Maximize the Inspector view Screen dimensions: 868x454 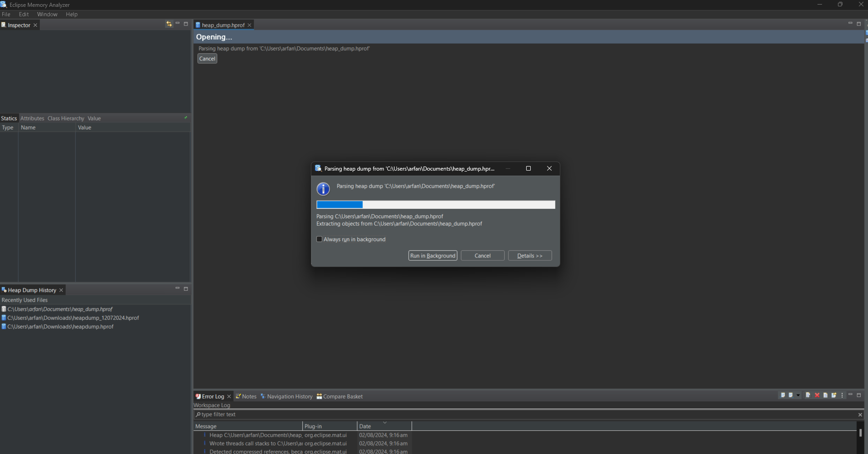tap(186, 24)
